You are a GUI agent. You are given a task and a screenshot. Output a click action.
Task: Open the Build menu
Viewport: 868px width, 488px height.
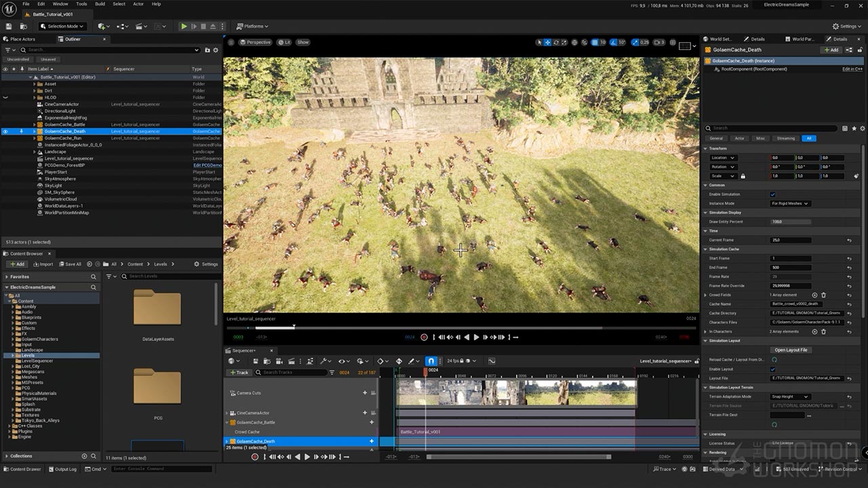[x=100, y=4]
